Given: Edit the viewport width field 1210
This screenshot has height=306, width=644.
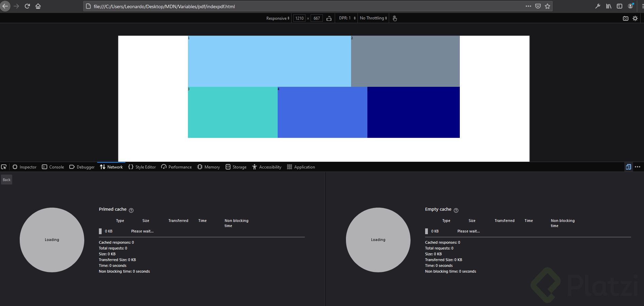Looking at the screenshot, I should [x=299, y=18].
